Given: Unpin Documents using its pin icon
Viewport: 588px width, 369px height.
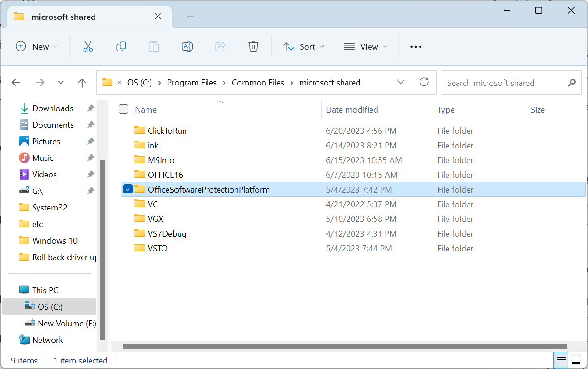Looking at the screenshot, I should 90,125.
